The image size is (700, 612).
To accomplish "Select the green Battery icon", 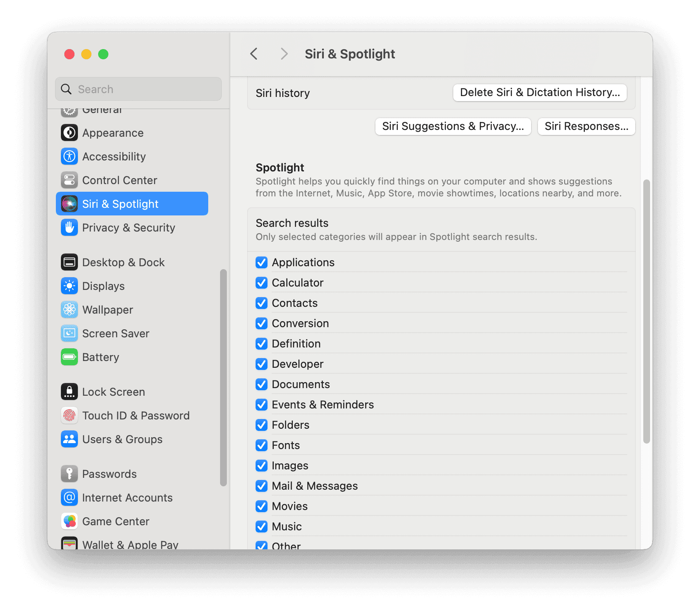I will pyautogui.click(x=69, y=357).
